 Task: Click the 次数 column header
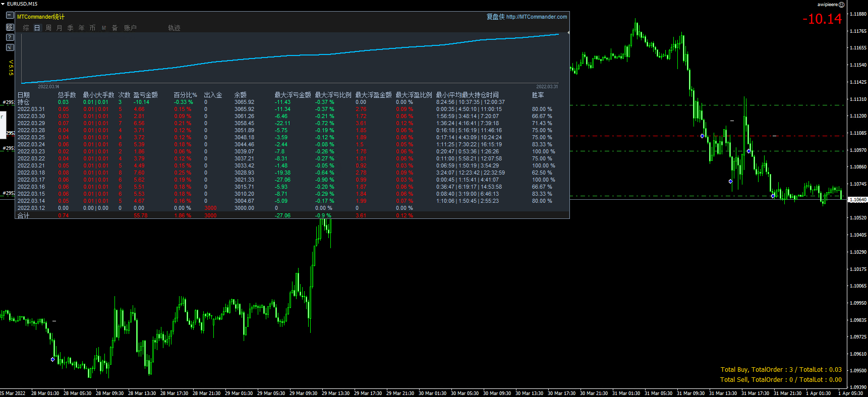pos(124,95)
